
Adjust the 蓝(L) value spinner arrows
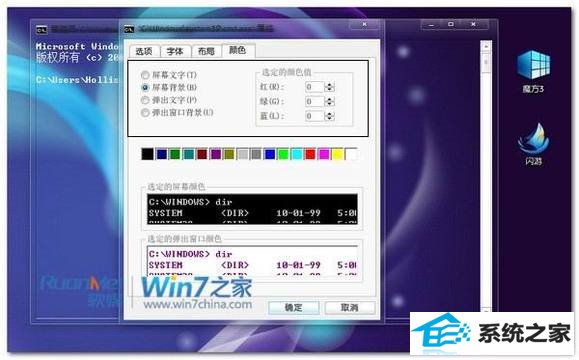(x=329, y=116)
